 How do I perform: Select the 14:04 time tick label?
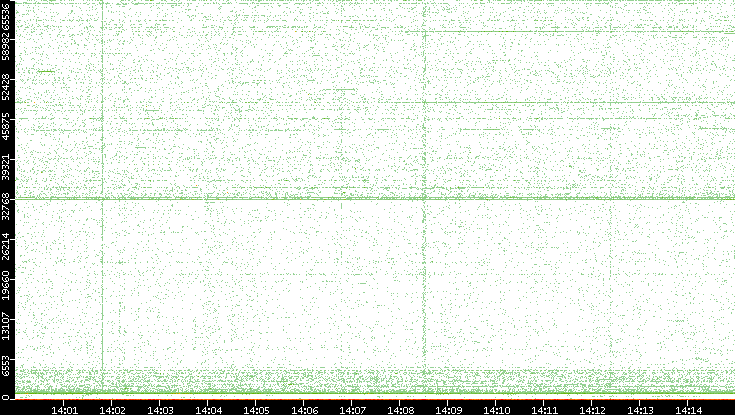[x=209, y=410]
